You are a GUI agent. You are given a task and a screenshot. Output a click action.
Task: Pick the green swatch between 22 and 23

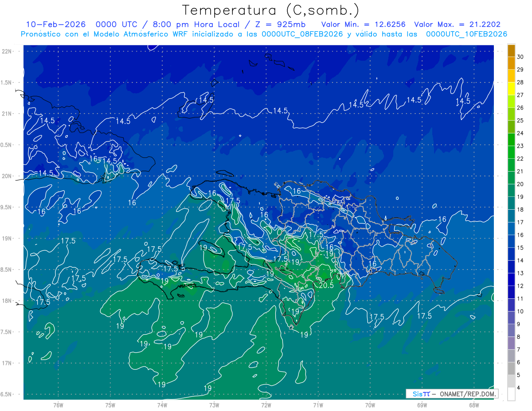(511, 152)
